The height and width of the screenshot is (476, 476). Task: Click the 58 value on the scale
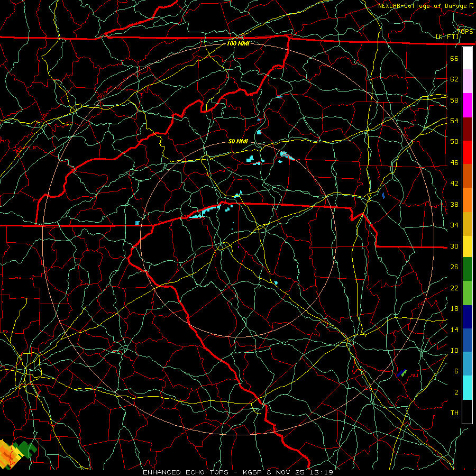[454, 100]
